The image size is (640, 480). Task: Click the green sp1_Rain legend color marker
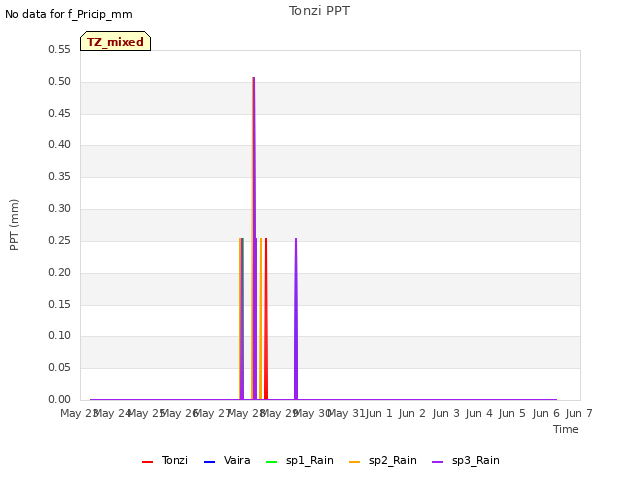[271, 462]
